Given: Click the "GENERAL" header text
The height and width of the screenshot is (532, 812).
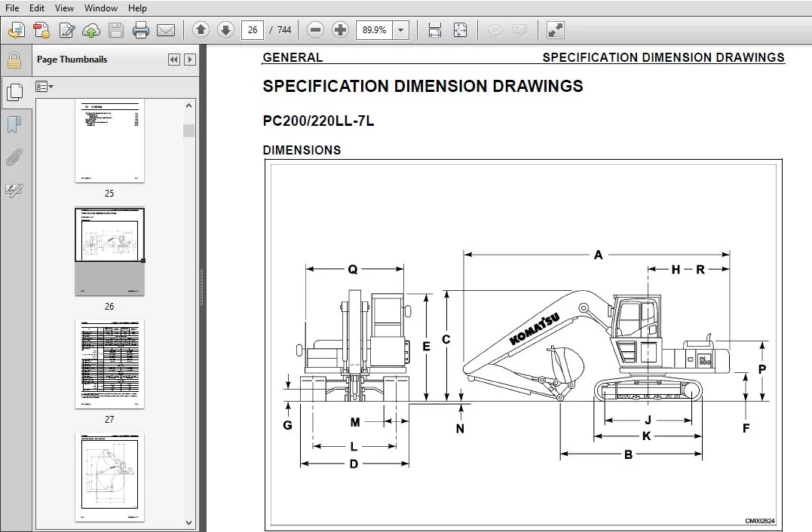Looking at the screenshot, I should click(x=293, y=57).
